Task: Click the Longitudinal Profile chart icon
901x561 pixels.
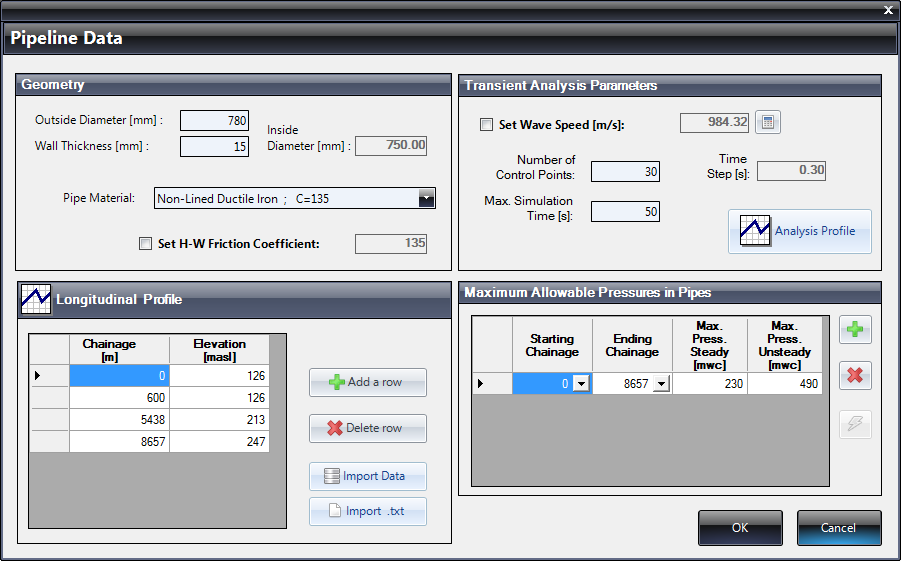Action: click(x=36, y=299)
